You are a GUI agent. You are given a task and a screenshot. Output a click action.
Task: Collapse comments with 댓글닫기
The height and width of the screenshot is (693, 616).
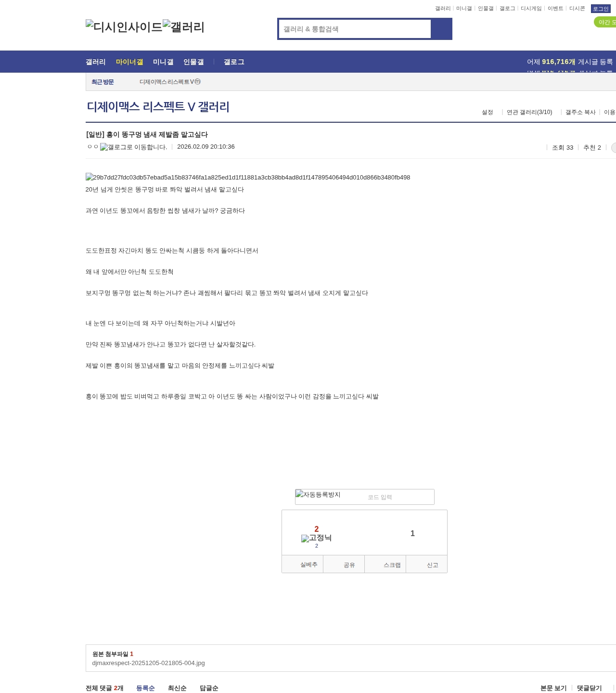coord(590,688)
